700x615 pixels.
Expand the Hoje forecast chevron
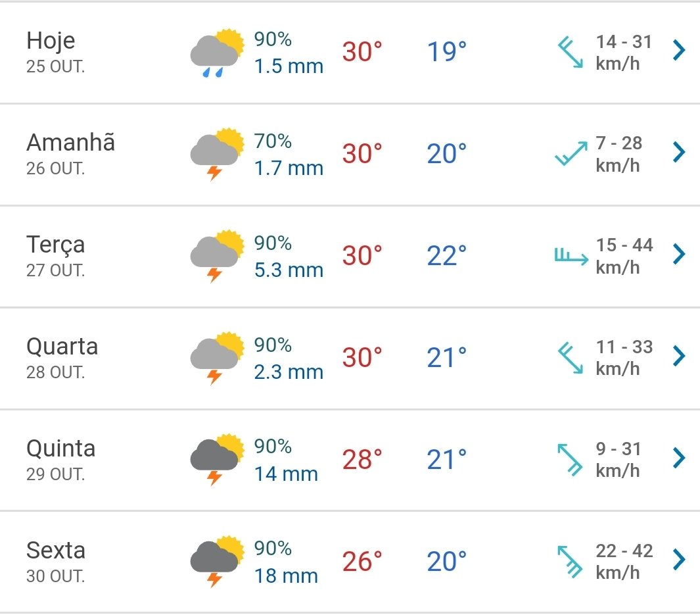click(x=679, y=51)
